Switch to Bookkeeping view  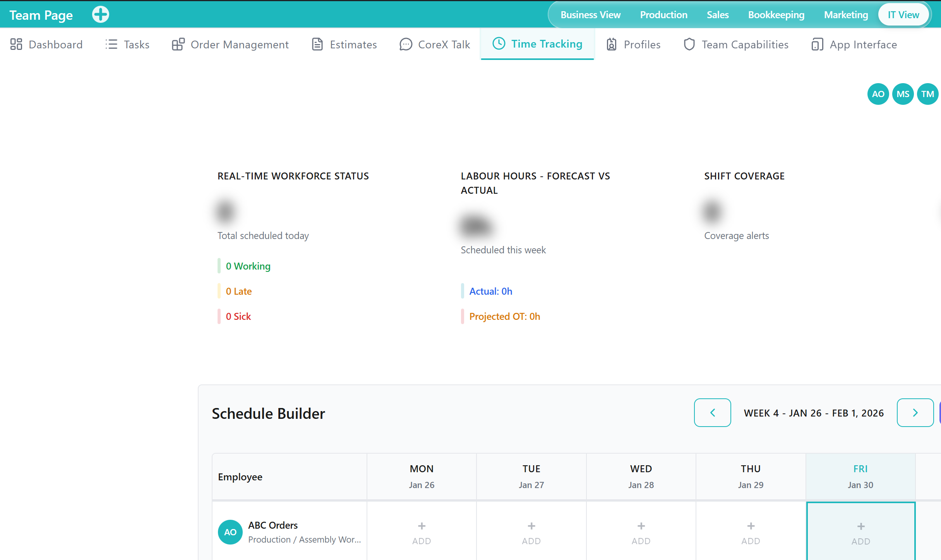click(776, 15)
